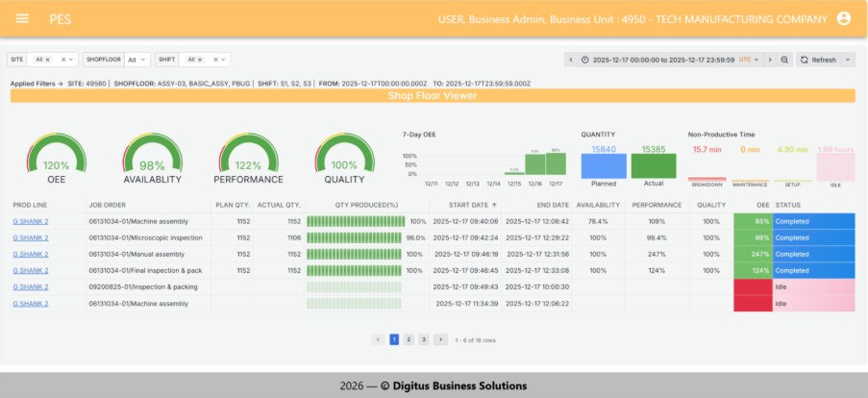868x398 pixels.
Task: Click the clock icon in time picker
Action: click(584, 60)
